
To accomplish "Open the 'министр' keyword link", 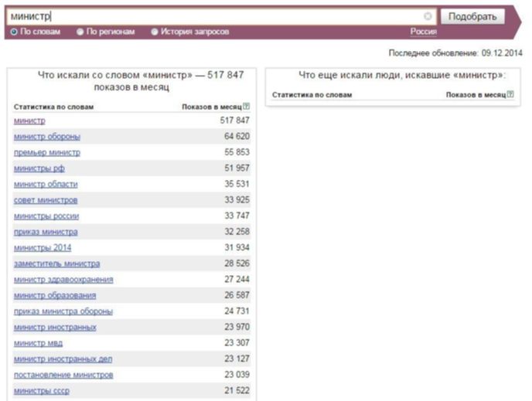I will 29,121.
